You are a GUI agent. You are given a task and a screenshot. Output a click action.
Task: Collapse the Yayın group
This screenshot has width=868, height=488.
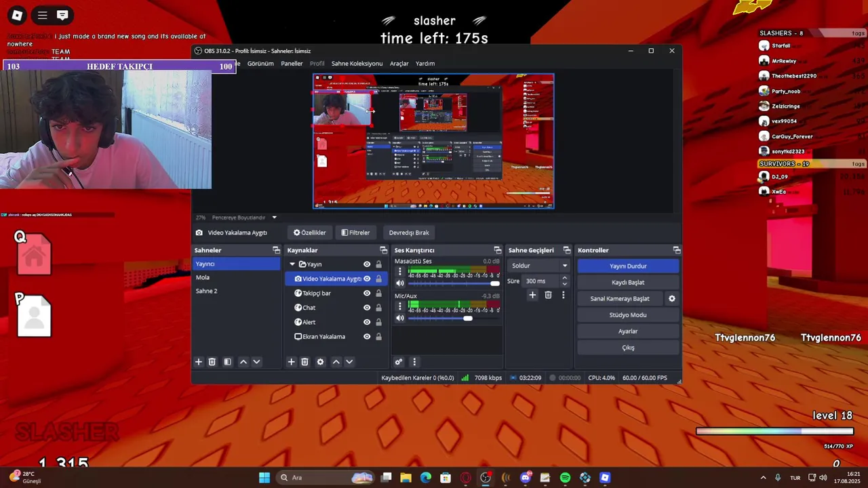coord(292,264)
